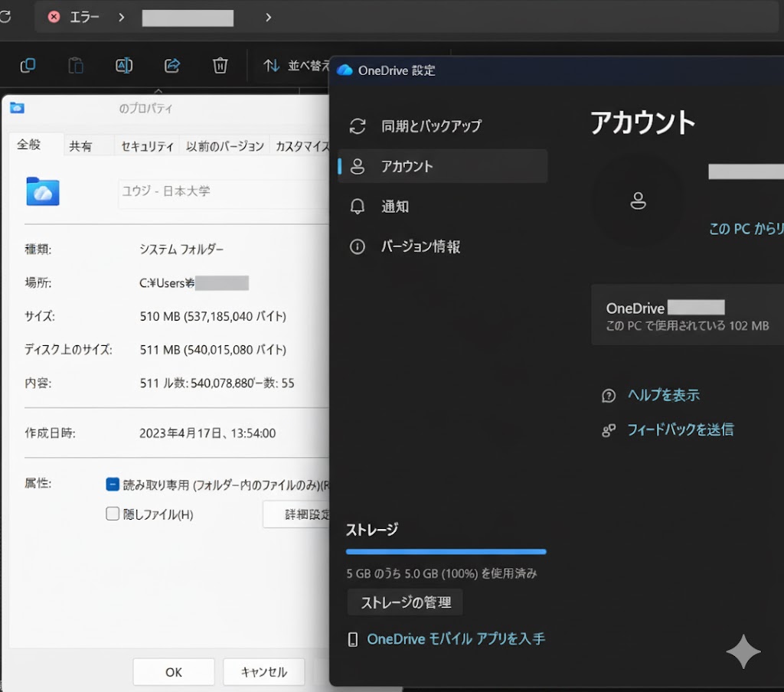The image size is (784, 692).
Task: Click the share icon in toolbar
Action: [x=172, y=66]
